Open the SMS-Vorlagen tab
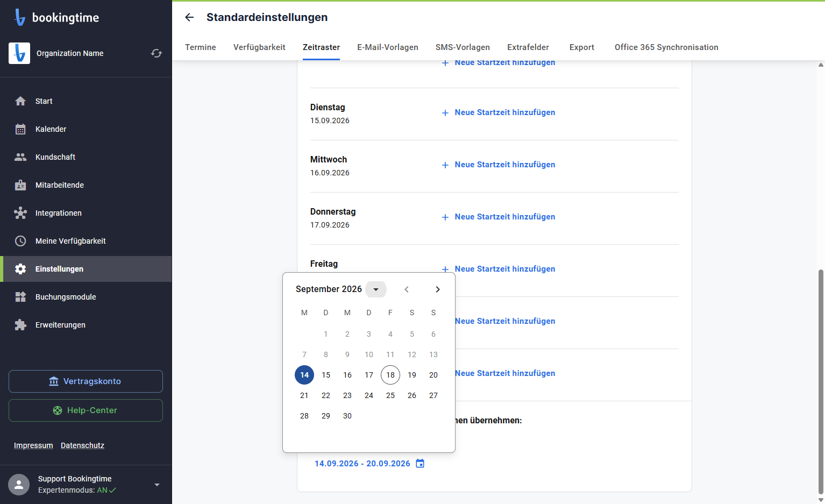Screen dimensions: 825x504 463,47
